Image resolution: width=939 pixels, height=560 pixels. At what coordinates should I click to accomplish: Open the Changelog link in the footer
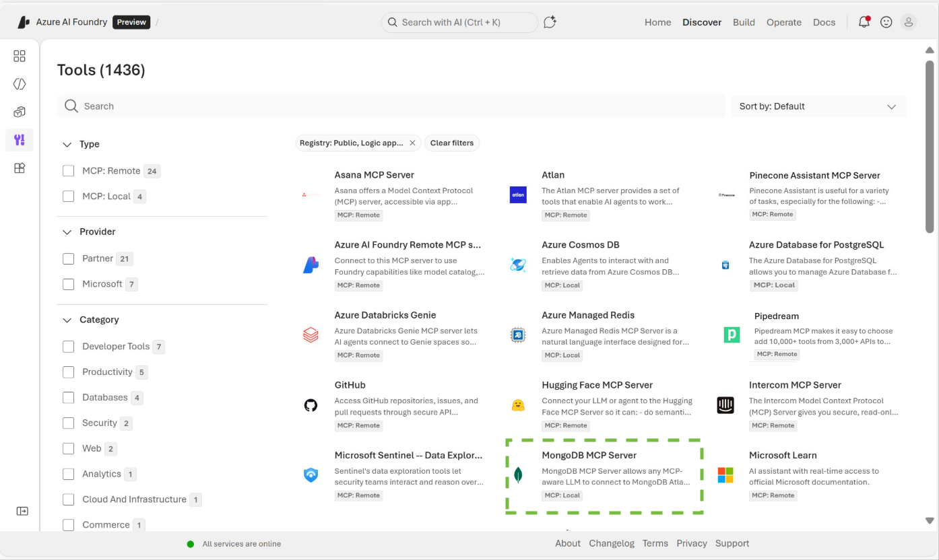click(612, 543)
